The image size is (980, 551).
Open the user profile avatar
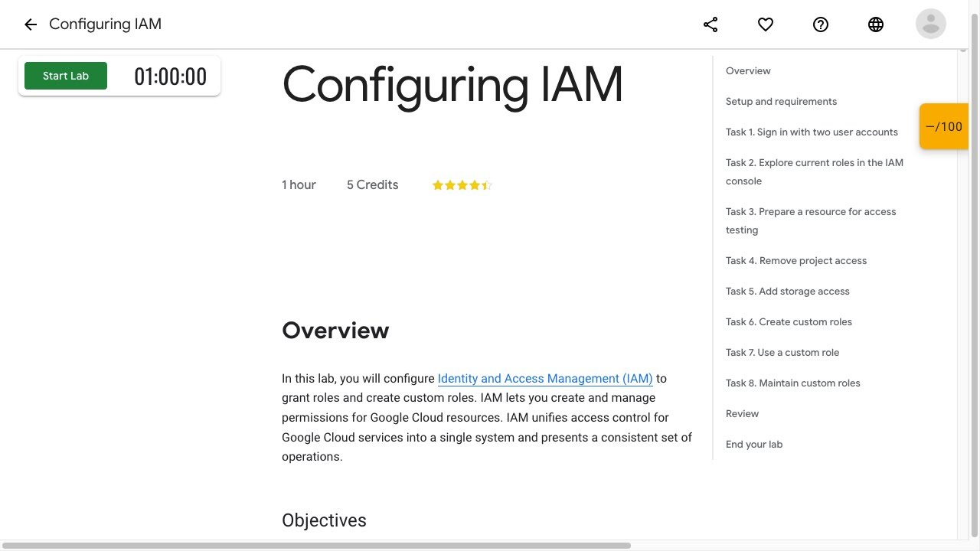(931, 24)
